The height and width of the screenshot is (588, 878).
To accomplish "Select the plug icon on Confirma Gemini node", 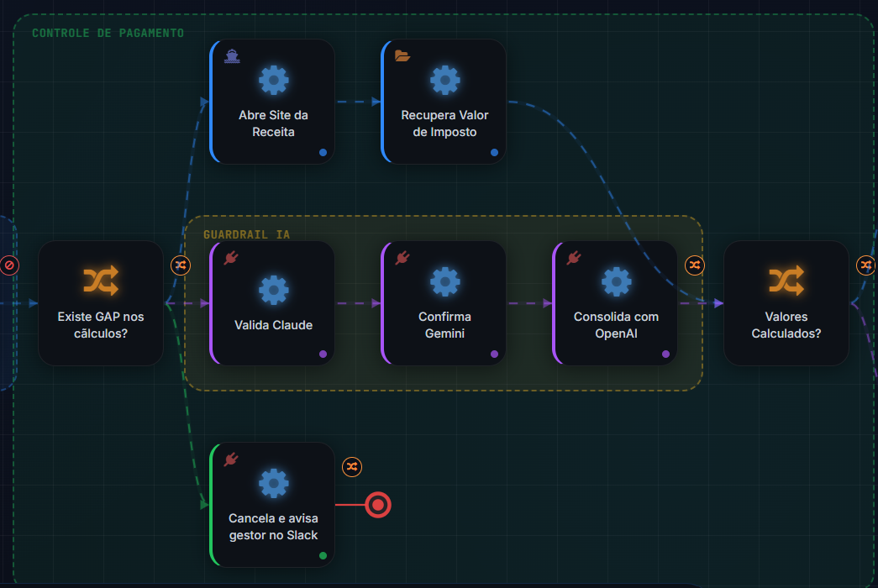I will pyautogui.click(x=402, y=258).
